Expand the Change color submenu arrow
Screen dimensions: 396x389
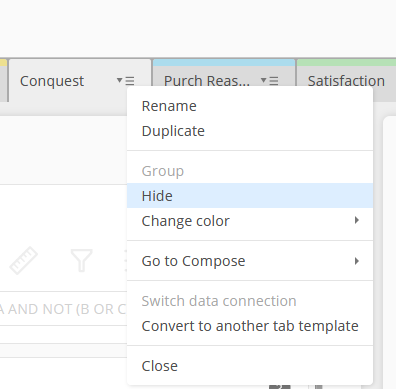click(x=357, y=220)
